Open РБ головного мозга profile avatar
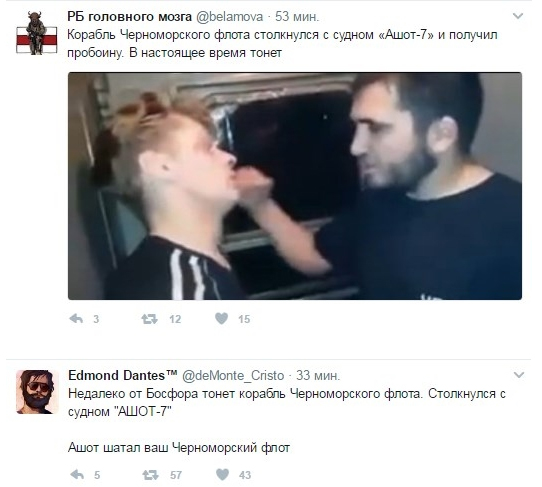Screen dimensions: 542x487 click(x=36, y=33)
